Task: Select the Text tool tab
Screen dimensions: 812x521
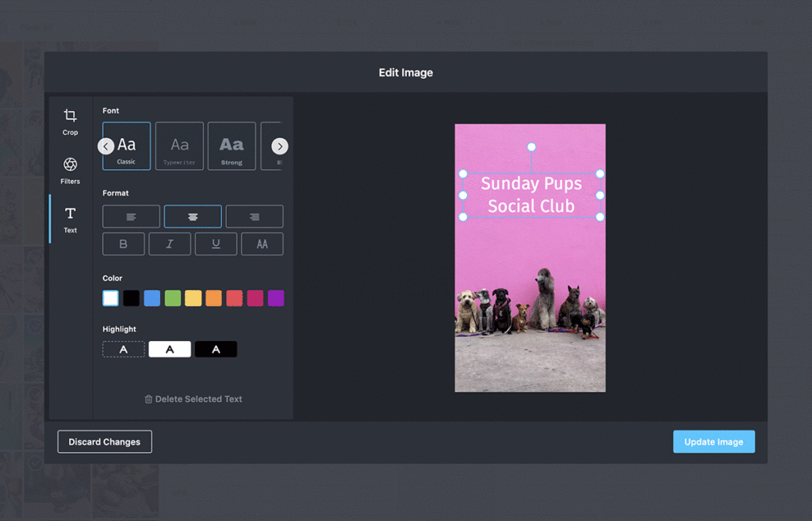Action: tap(70, 220)
